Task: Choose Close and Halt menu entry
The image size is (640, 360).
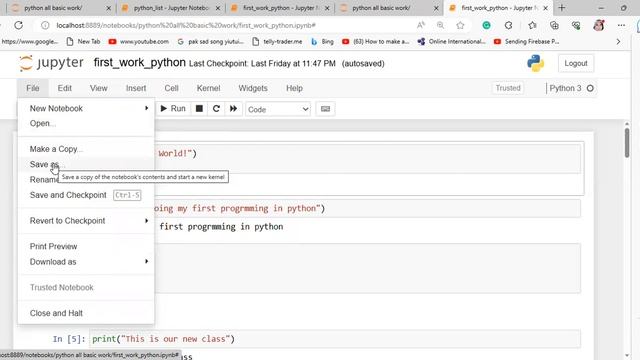Action: click(86, 313)
